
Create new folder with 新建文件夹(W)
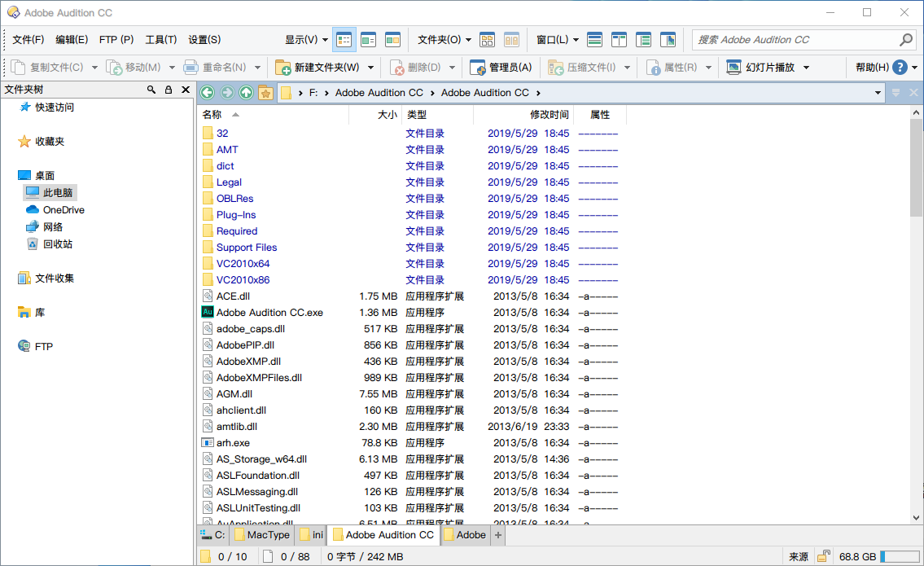[x=317, y=68]
